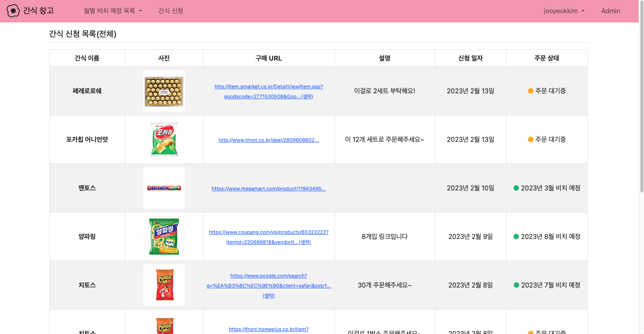Click the 사진 column header
644x334 pixels.
(x=164, y=58)
